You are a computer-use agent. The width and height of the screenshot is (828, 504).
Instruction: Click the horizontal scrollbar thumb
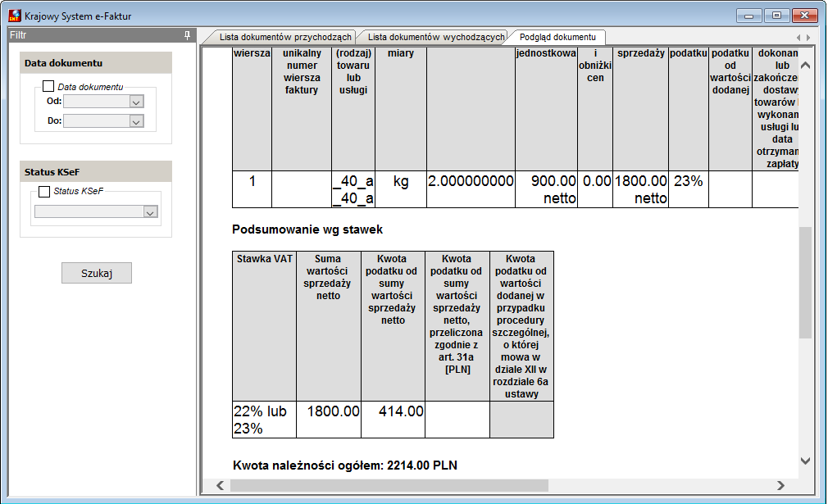click(x=389, y=485)
